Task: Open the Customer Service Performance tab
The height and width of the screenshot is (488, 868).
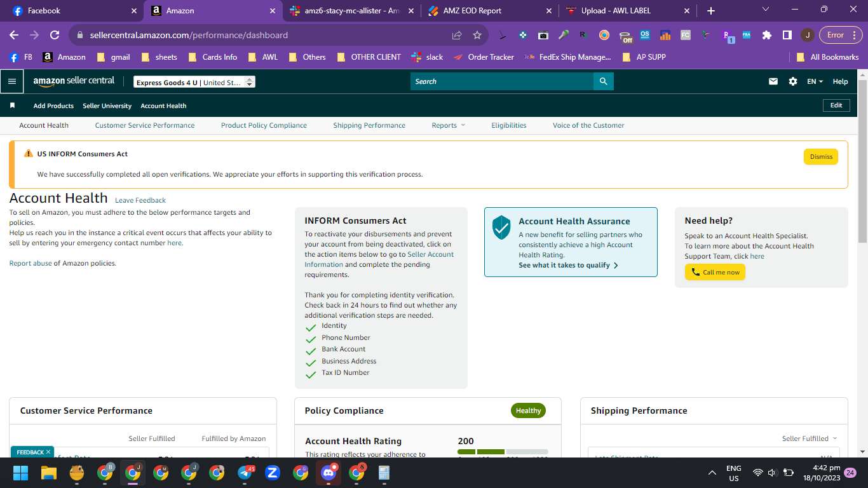Action: click(145, 125)
